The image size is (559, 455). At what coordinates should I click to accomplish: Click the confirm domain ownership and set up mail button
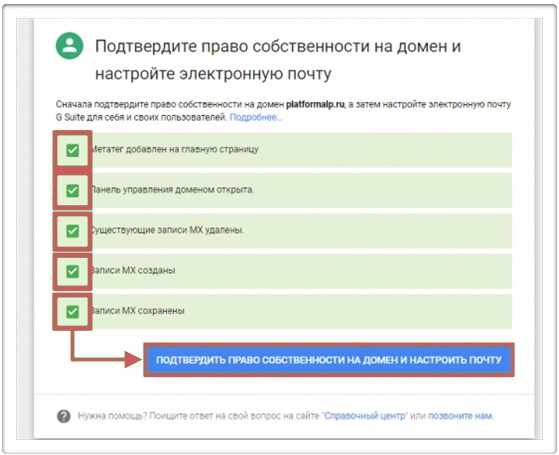click(329, 360)
